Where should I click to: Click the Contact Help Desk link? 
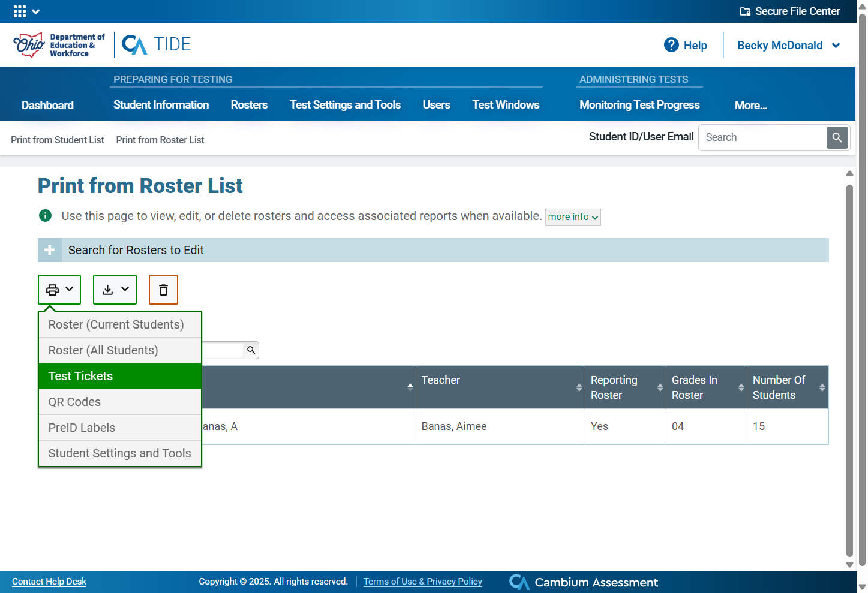[x=49, y=582]
